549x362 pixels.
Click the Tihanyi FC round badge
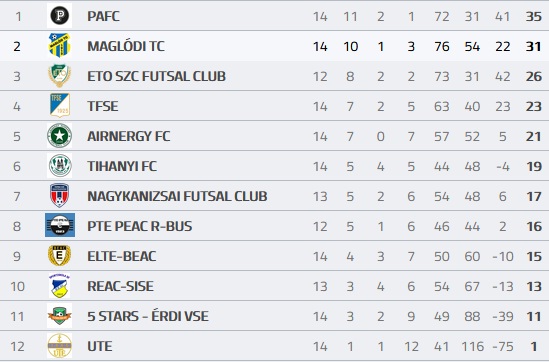60,166
